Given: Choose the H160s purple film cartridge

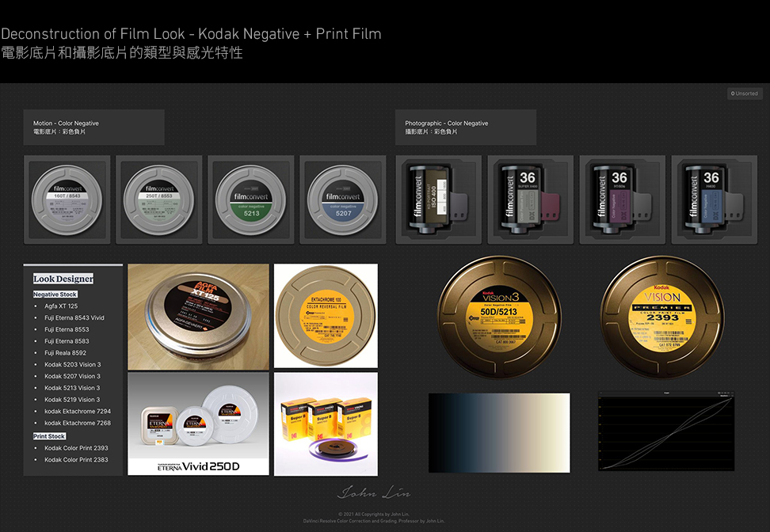Looking at the screenshot, I should coord(622,199).
